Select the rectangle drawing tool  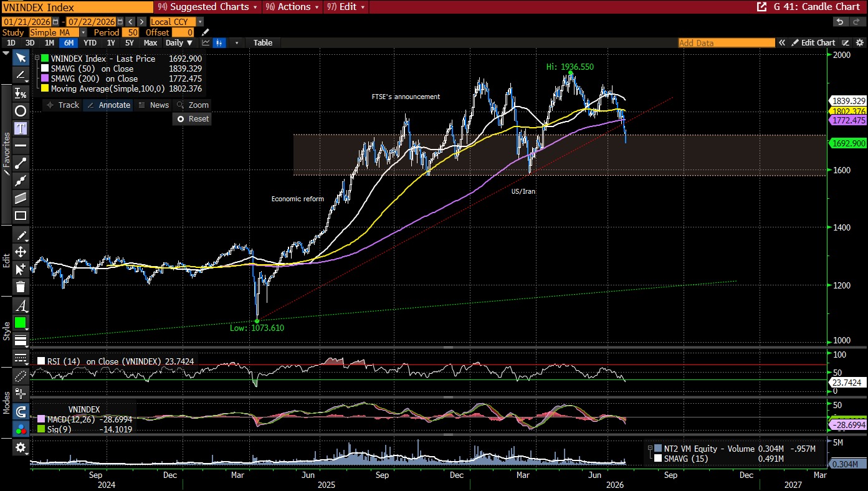(21, 216)
